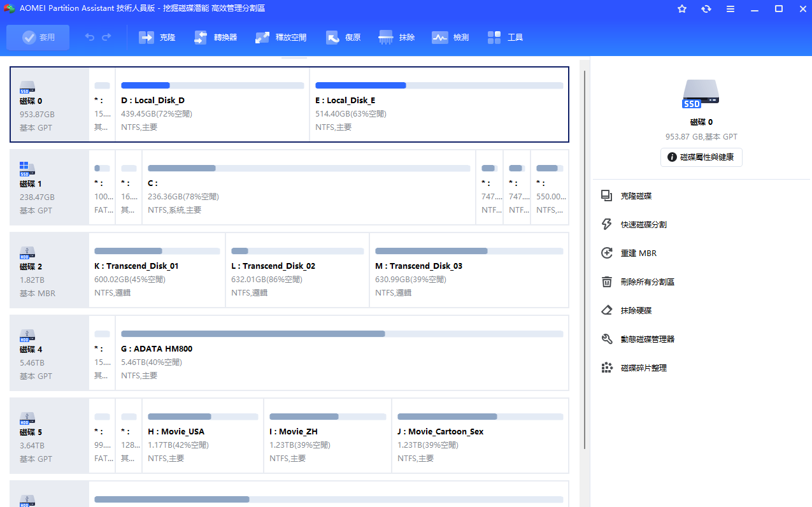The height and width of the screenshot is (507, 812).
Task: Select the "16..." partition on 磁碟 1
Action: (x=129, y=188)
